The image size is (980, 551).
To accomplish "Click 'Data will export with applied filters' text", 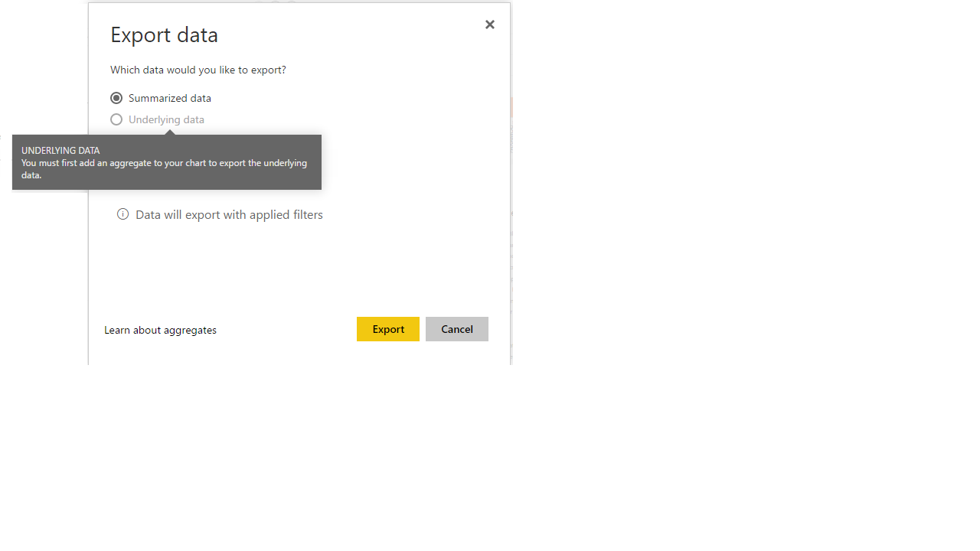I will 229,214.
